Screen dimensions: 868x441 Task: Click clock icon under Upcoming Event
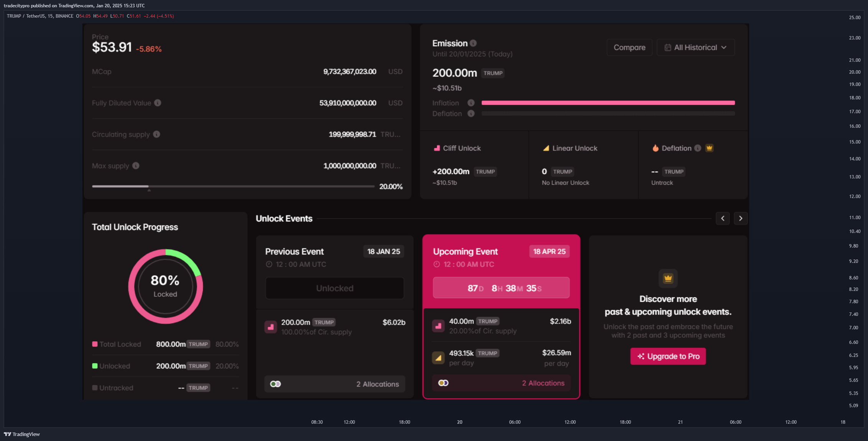(437, 264)
